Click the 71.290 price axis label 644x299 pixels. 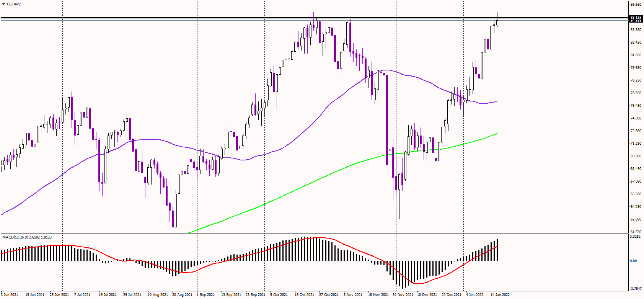click(x=636, y=144)
